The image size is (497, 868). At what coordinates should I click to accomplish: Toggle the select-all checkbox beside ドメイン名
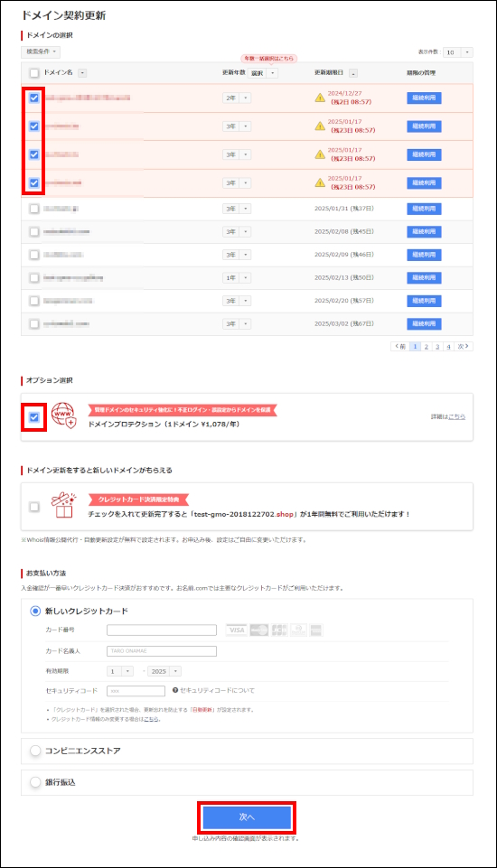point(34,73)
